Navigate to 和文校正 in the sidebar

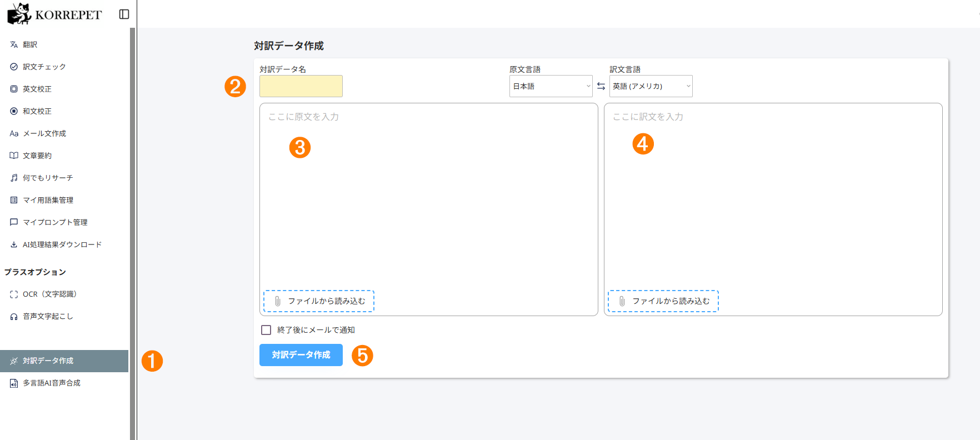[x=64, y=111]
